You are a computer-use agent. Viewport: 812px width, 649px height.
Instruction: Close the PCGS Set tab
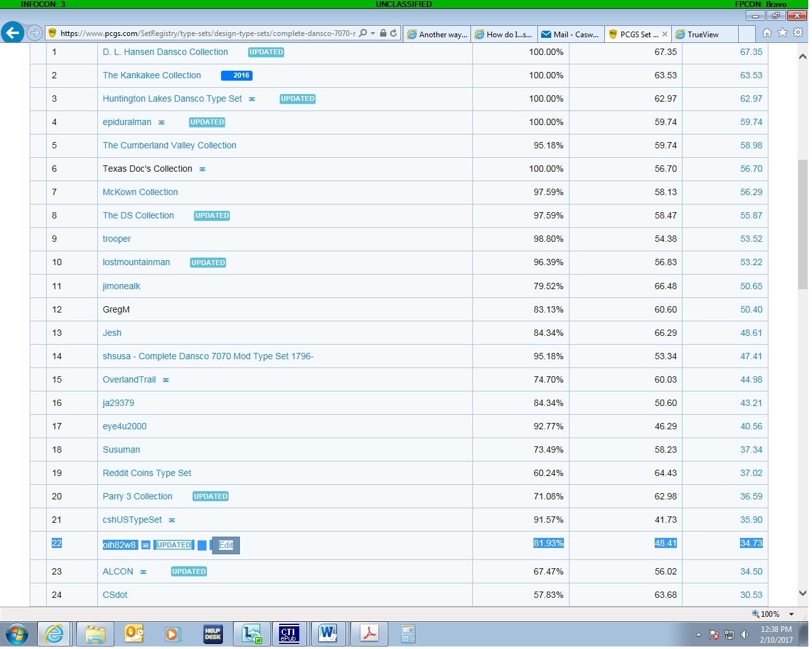click(664, 34)
